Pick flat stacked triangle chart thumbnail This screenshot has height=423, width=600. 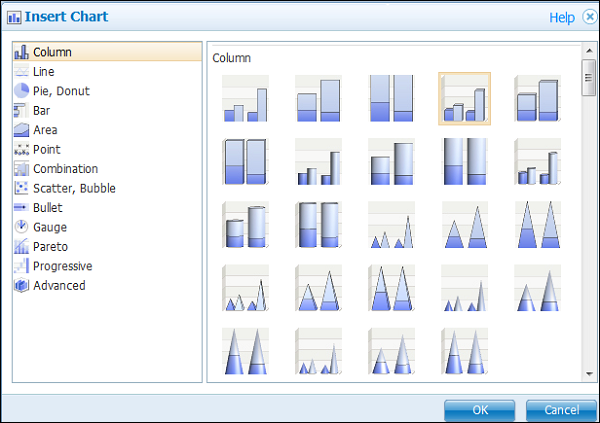click(x=465, y=225)
